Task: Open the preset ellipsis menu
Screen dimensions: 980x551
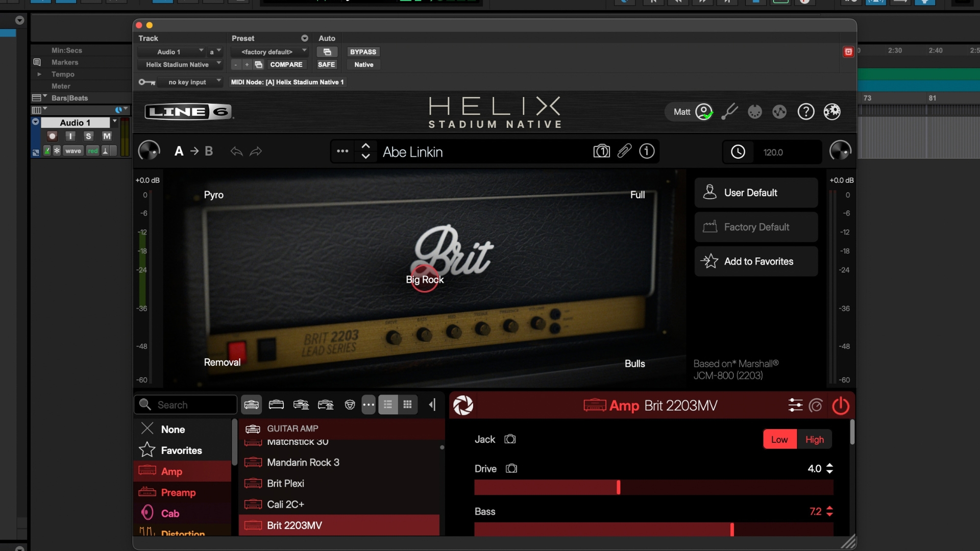Action: [x=342, y=152]
